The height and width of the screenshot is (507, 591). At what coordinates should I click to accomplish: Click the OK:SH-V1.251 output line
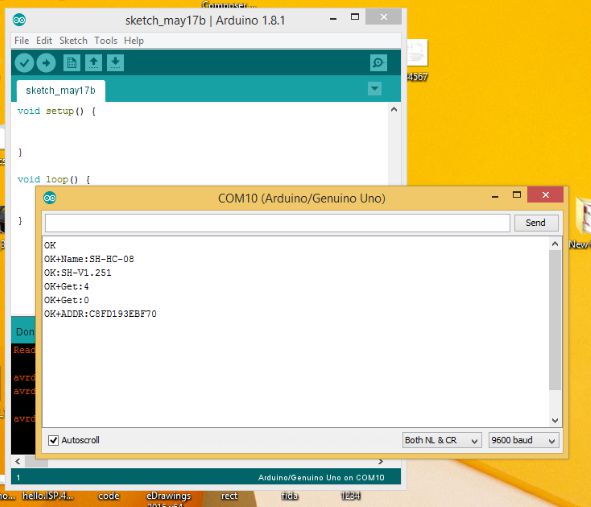pos(78,273)
